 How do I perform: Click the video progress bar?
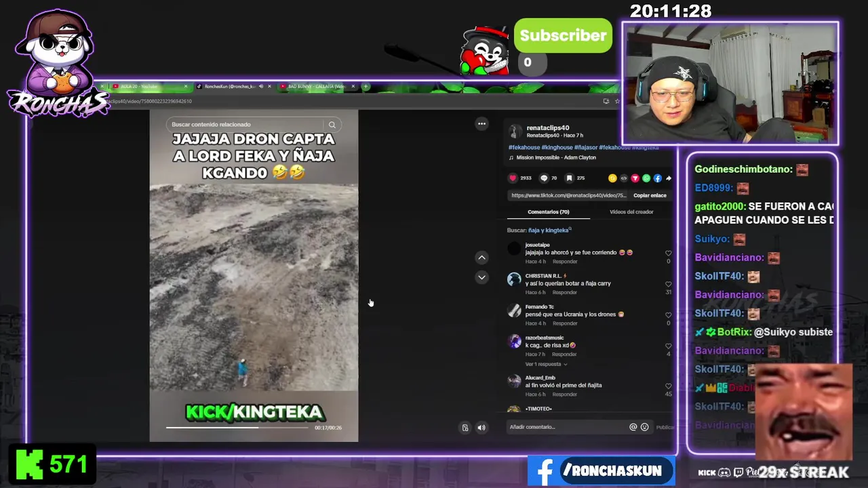(x=239, y=428)
